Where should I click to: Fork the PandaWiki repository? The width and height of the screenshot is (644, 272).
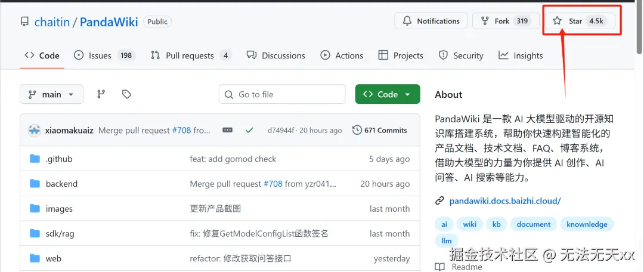pyautogui.click(x=503, y=21)
